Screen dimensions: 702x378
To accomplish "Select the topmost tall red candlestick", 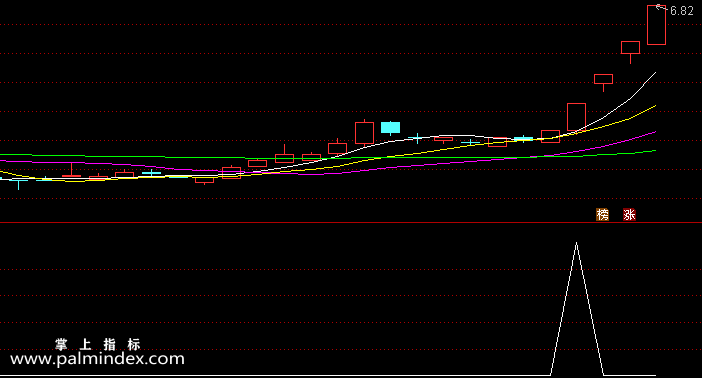I will [x=656, y=25].
